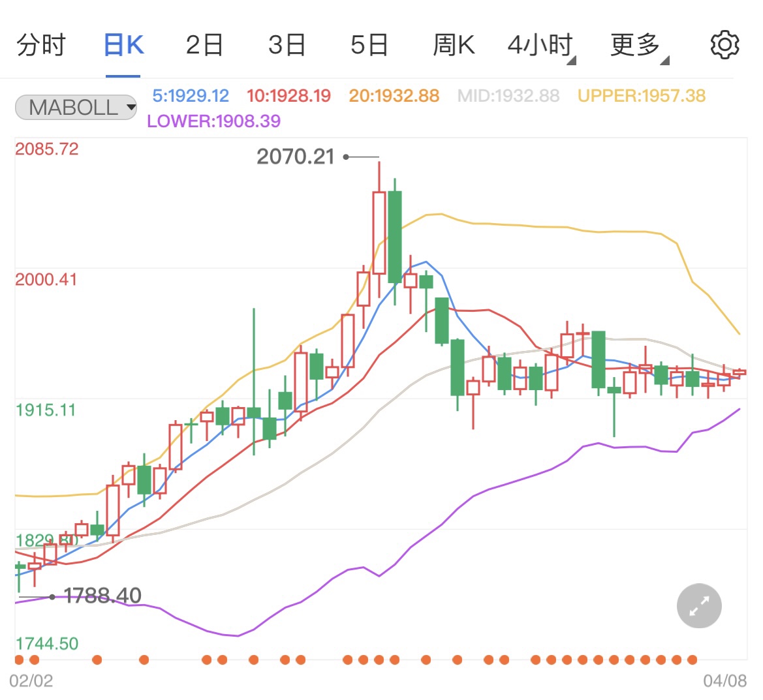763x700 pixels.
Task: Click the 5:1929.12 moving average value
Action: tap(191, 96)
